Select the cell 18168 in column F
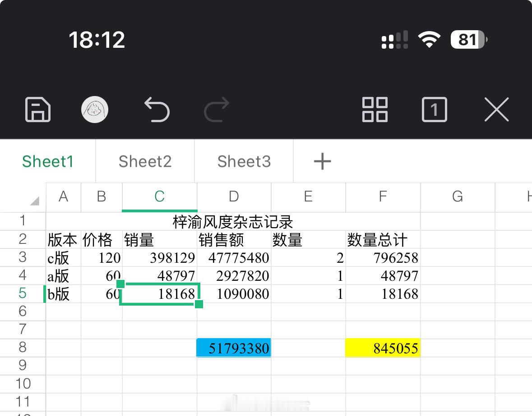 (383, 294)
